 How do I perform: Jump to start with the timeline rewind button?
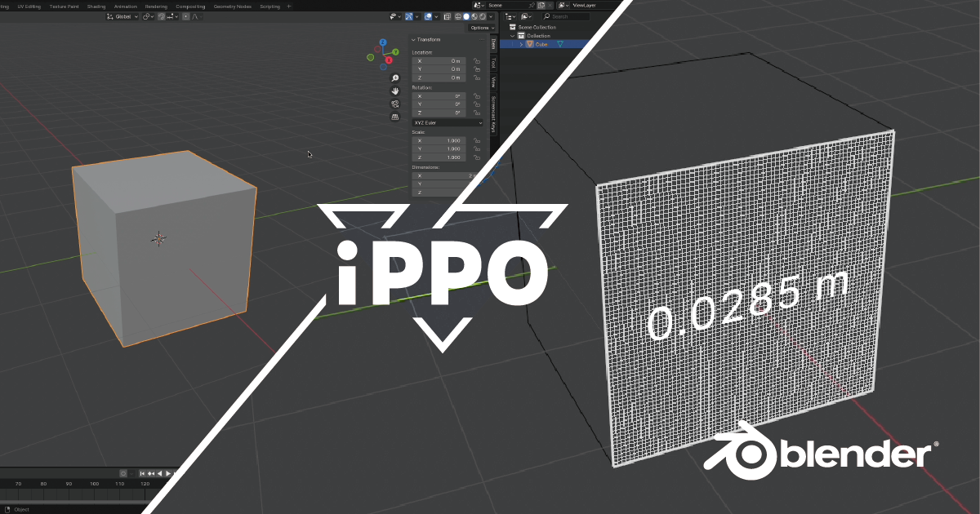point(143,473)
